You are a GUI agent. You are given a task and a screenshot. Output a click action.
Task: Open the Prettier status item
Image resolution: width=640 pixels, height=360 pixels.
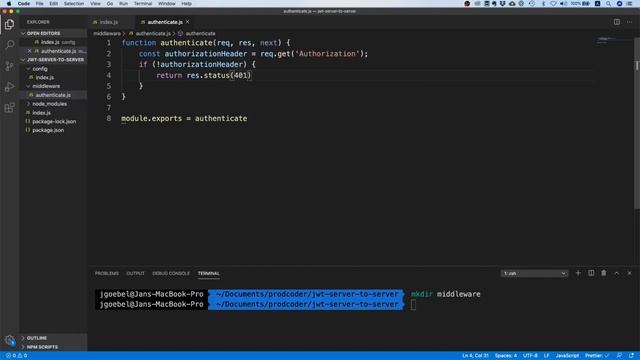[x=596, y=356]
